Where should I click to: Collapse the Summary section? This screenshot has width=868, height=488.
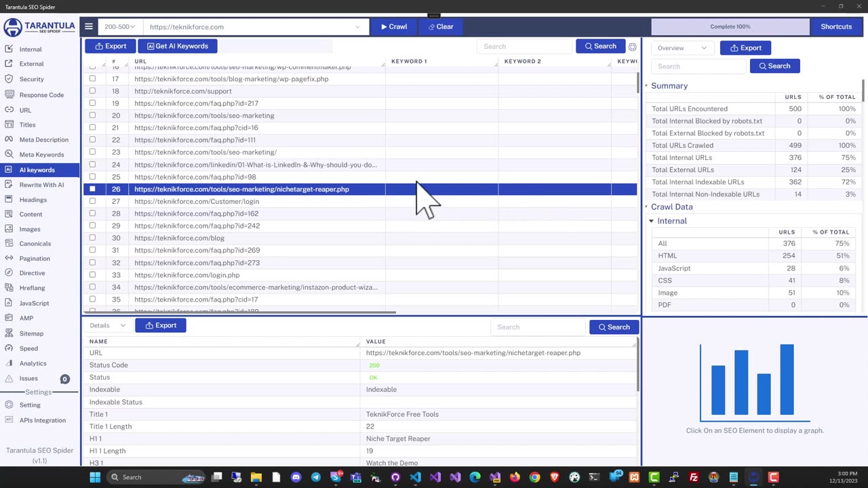(x=646, y=86)
